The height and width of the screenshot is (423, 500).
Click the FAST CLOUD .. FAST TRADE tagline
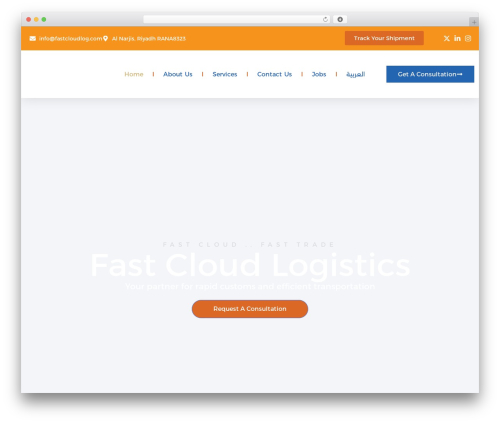[249, 245]
